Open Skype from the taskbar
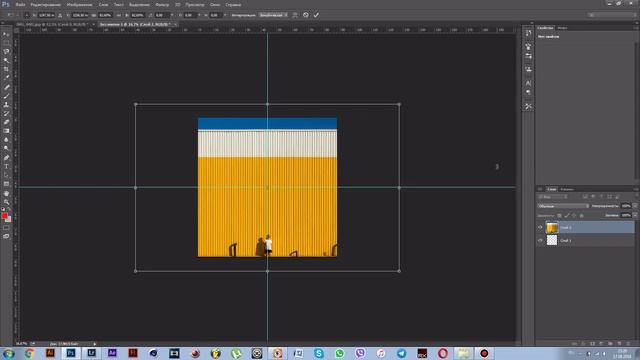 tap(319, 353)
